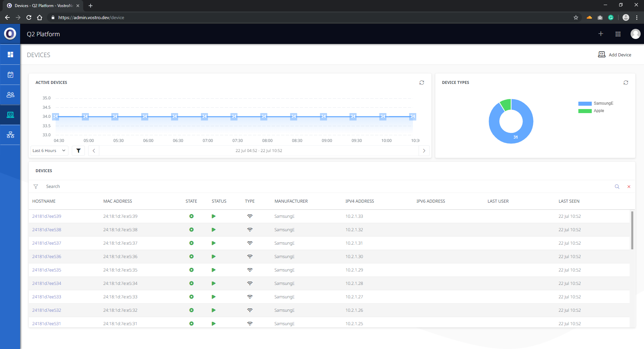Go to previous time range with left chevron
The width and height of the screenshot is (644, 349).
(x=94, y=151)
